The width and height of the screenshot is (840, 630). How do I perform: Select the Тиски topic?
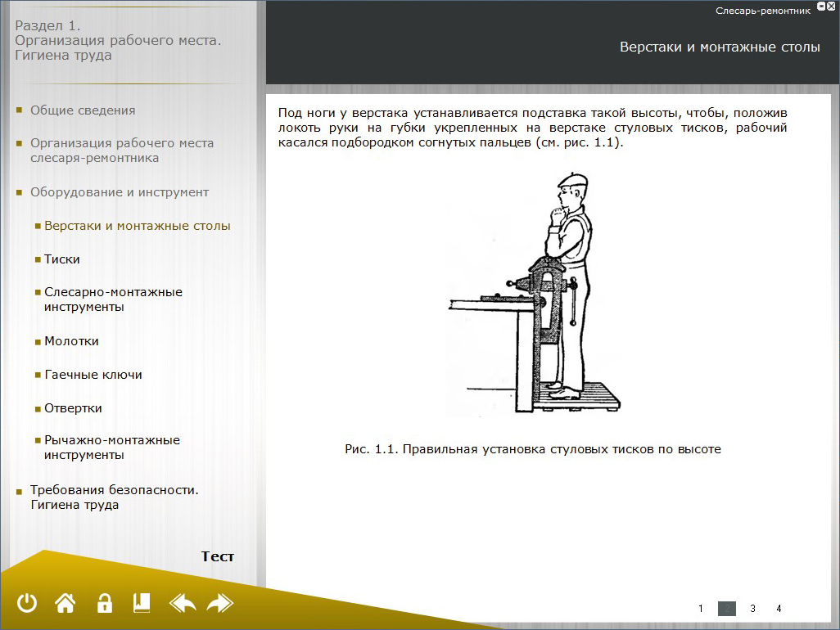point(62,259)
